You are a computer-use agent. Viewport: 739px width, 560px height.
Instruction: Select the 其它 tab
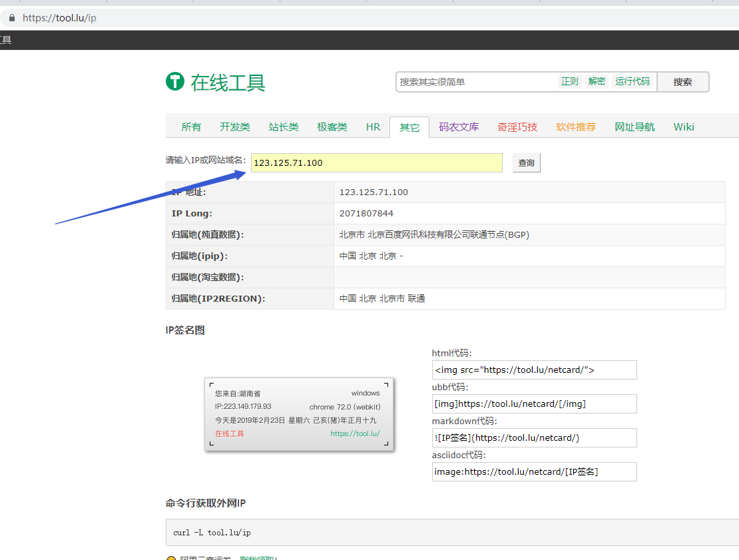(409, 128)
